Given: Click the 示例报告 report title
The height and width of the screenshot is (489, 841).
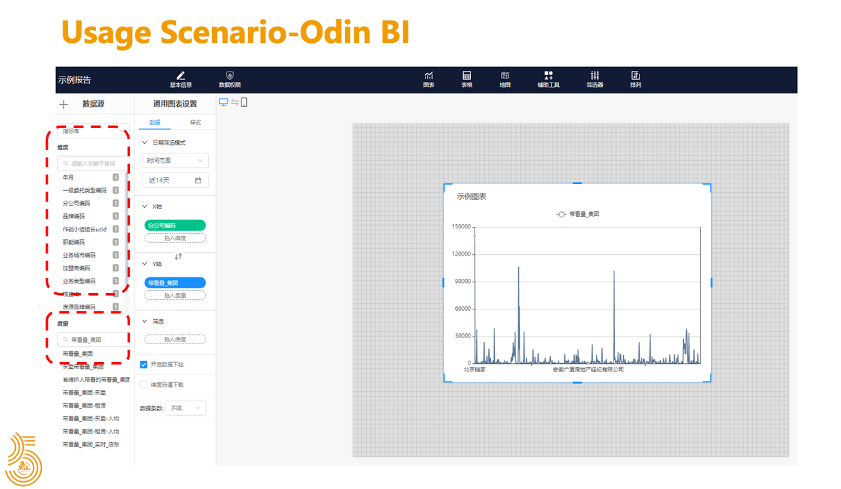Looking at the screenshot, I should (75, 80).
